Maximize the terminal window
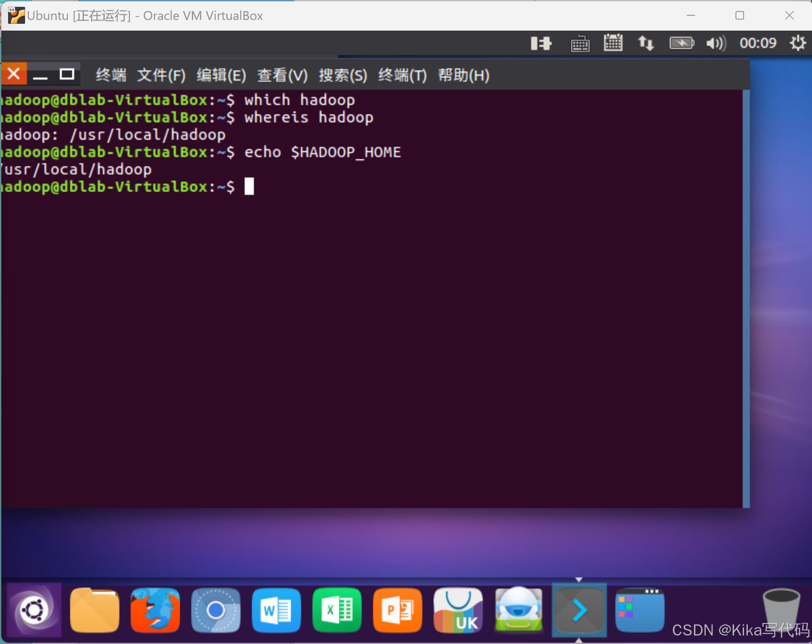The height and width of the screenshot is (644, 812). (67, 74)
